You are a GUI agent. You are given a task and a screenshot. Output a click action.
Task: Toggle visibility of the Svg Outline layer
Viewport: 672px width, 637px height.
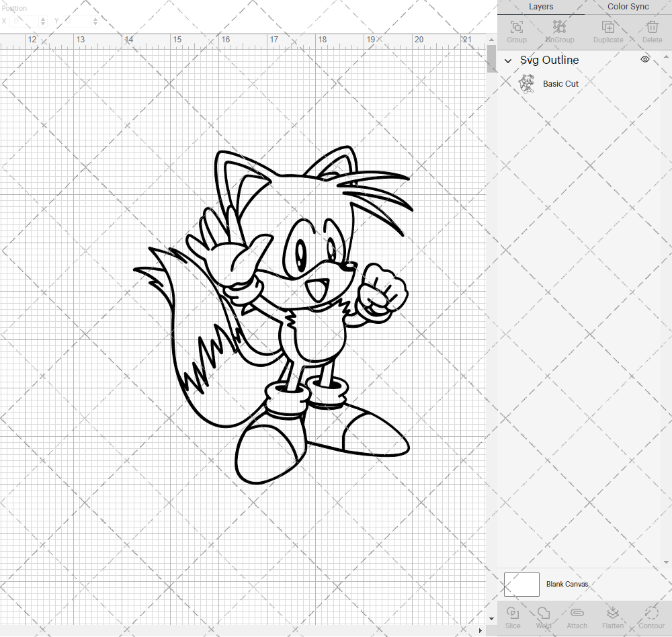click(x=644, y=59)
